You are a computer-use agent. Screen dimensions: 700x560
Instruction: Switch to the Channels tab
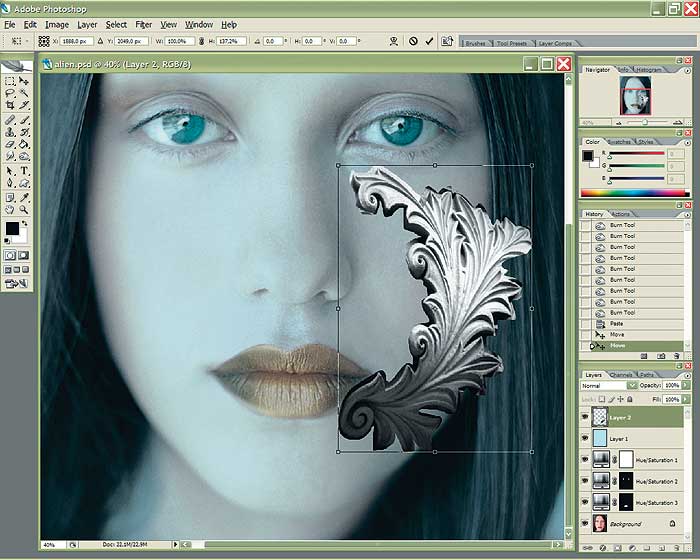click(x=621, y=375)
